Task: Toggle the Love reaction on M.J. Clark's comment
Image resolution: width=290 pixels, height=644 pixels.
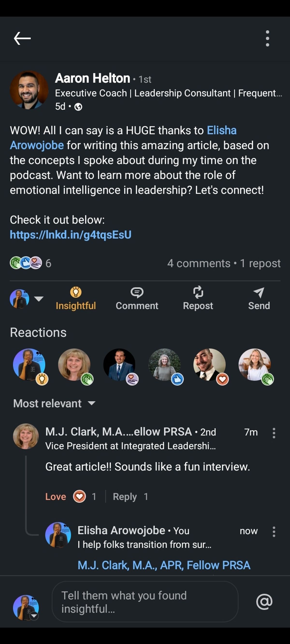Action: click(56, 497)
